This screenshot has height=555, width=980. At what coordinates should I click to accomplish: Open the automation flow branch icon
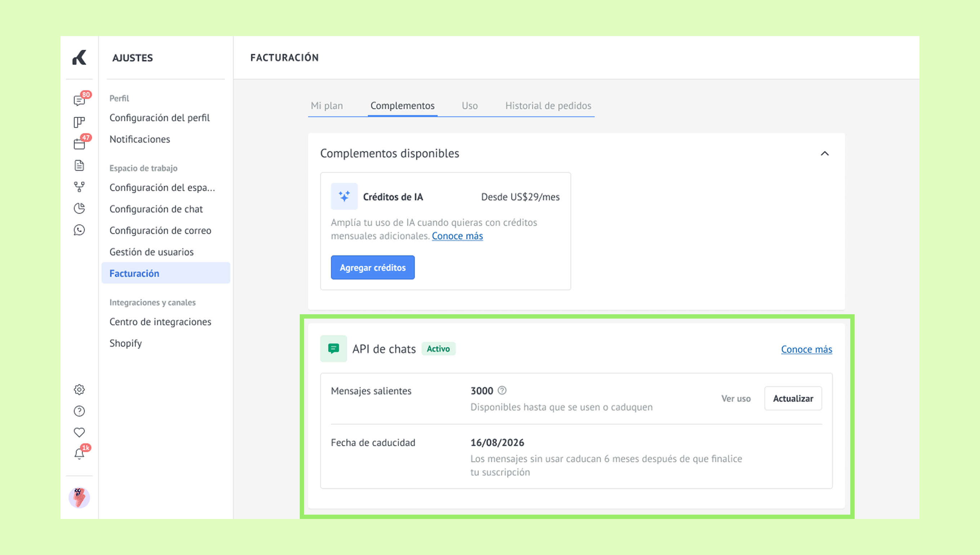pos(79,187)
